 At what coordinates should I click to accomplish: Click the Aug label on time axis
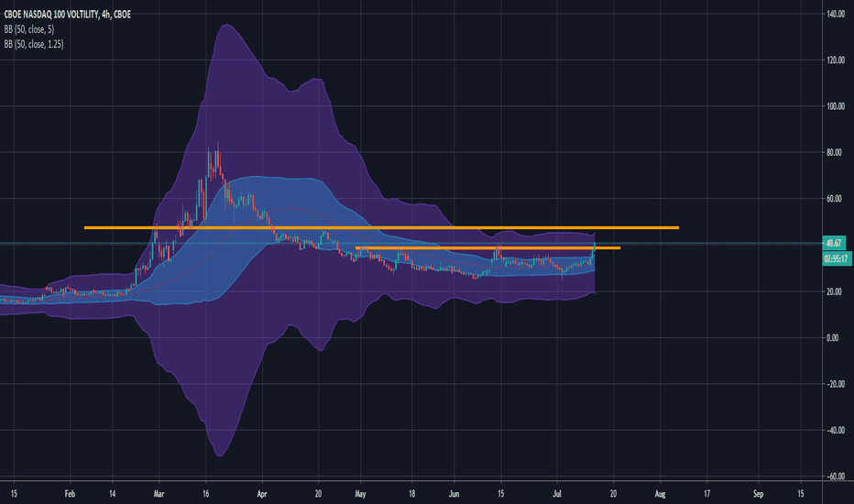pyautogui.click(x=660, y=494)
